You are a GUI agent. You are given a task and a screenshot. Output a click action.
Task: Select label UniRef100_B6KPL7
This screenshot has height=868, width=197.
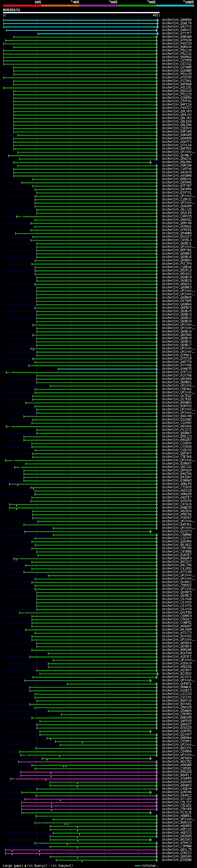point(177,776)
